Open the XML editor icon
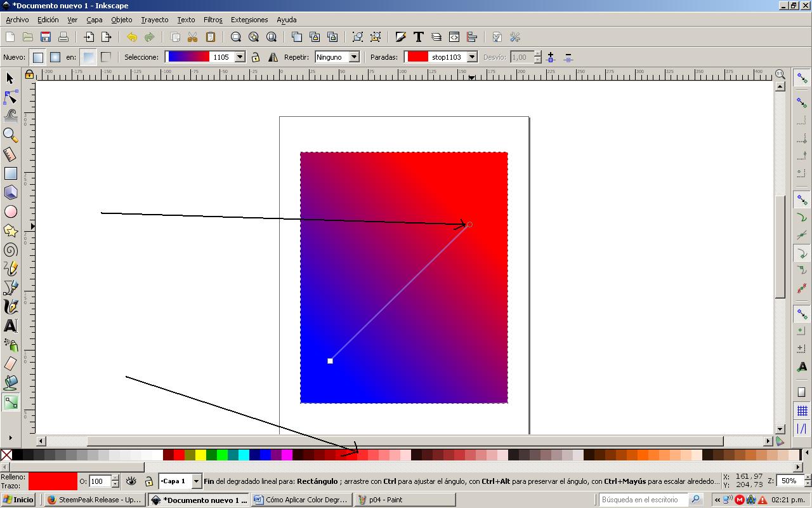 pyautogui.click(x=454, y=37)
